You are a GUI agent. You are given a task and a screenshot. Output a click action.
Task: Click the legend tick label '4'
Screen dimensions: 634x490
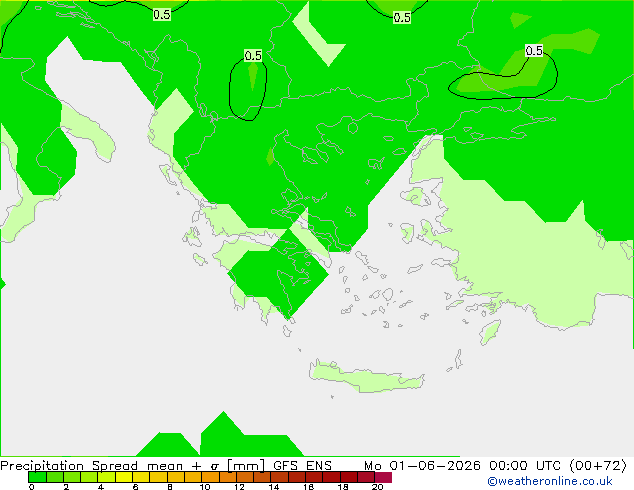[x=101, y=487]
